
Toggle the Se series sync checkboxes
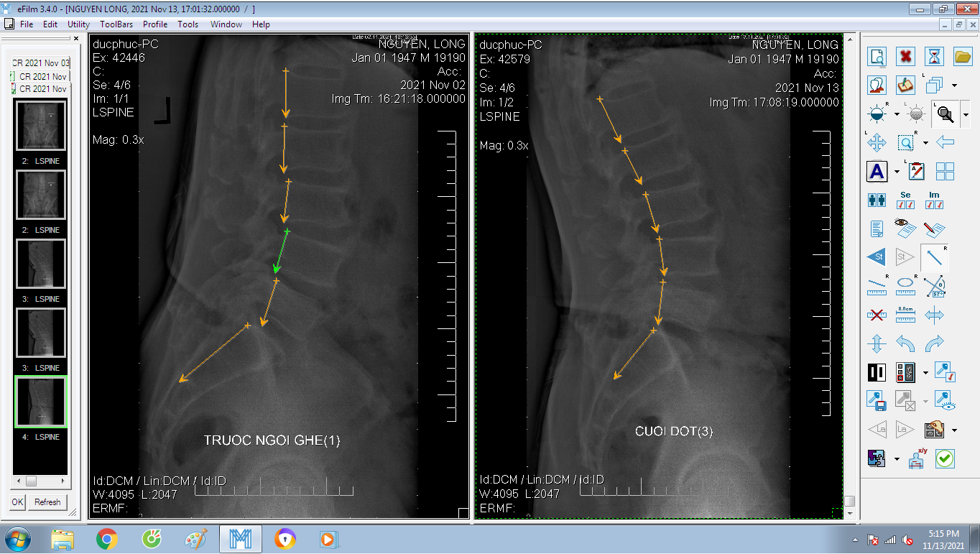click(x=905, y=200)
